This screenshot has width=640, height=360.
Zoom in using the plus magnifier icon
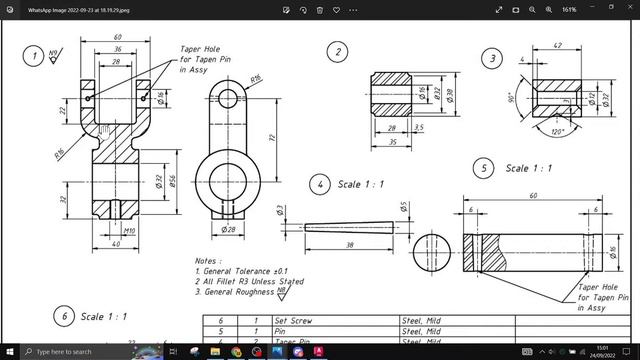pos(549,10)
